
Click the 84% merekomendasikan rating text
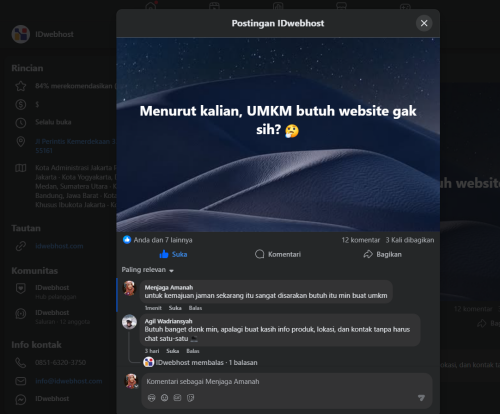(x=76, y=86)
